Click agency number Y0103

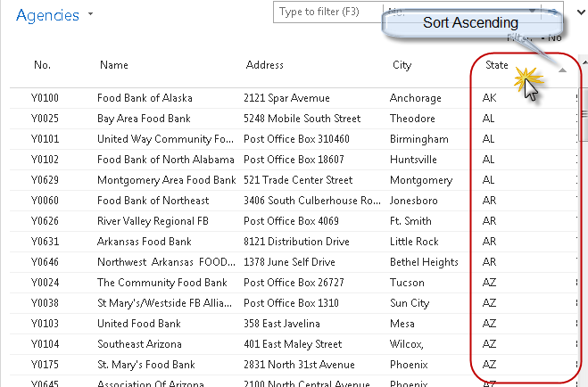46,324
